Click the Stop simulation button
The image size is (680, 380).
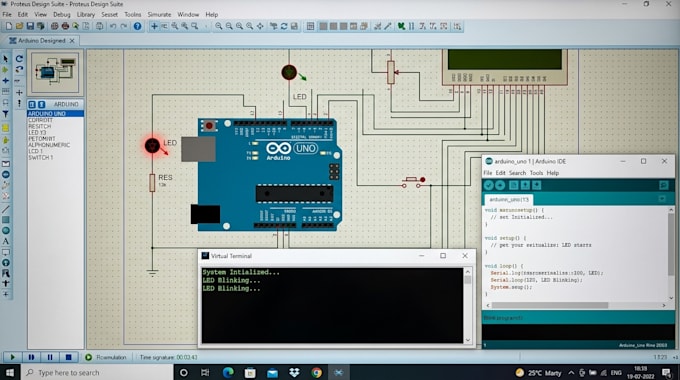tap(69, 357)
